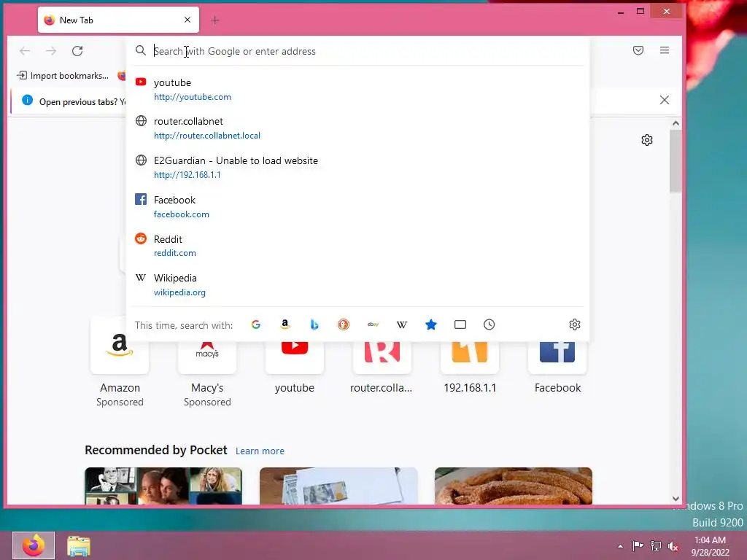
Task: Click the Reload page icon
Action: [x=77, y=51]
